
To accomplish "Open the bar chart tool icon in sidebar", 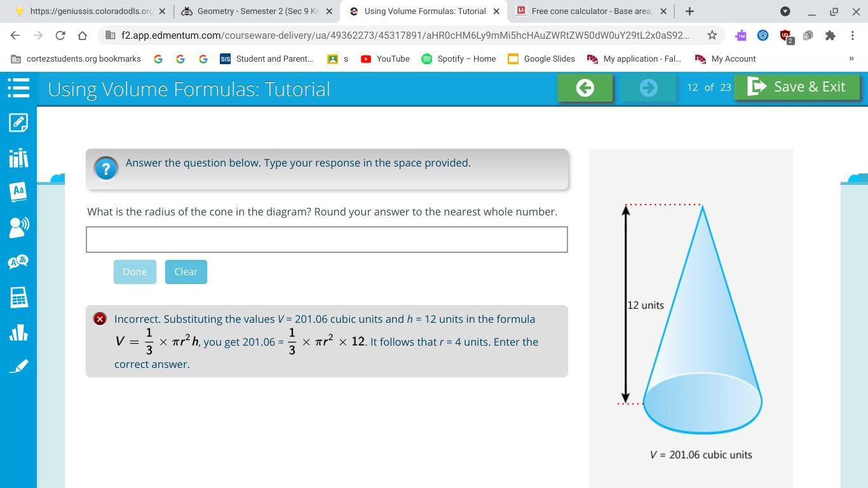I will (18, 332).
